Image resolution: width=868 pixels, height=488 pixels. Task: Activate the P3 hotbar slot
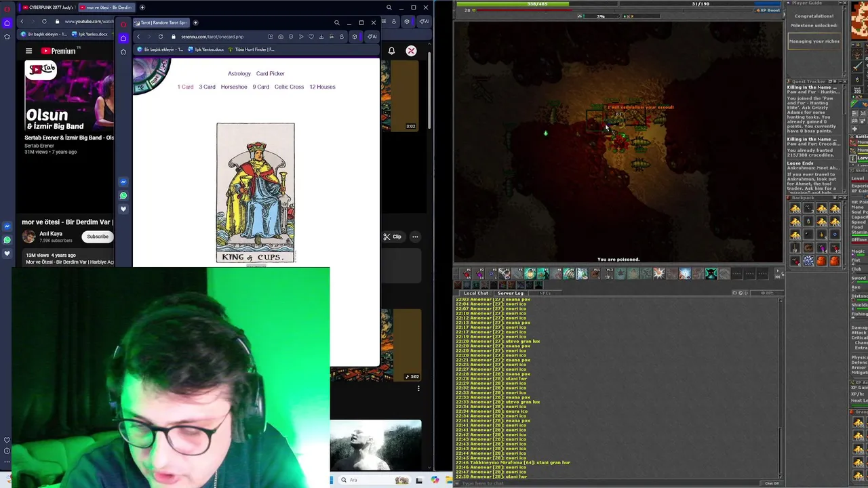pyautogui.click(x=492, y=274)
